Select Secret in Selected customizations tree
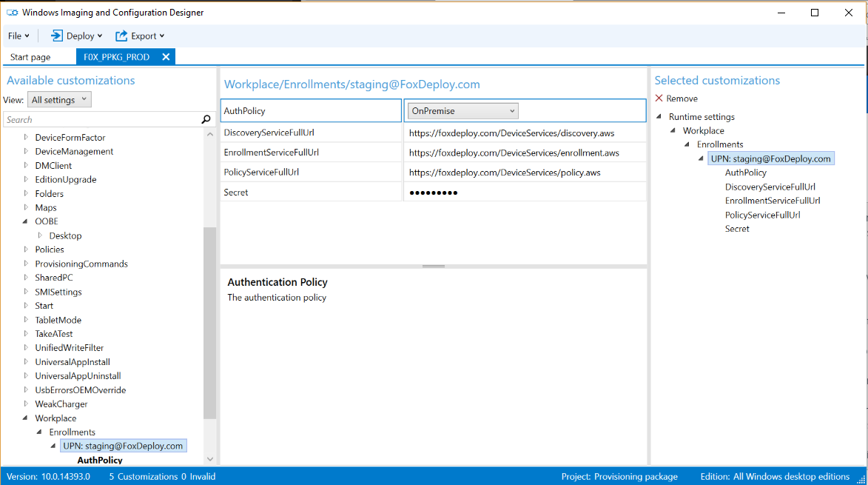 (x=737, y=229)
